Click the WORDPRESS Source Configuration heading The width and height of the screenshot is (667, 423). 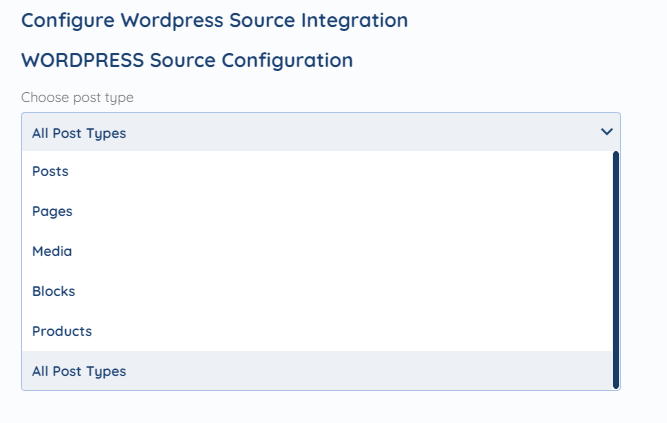coord(187,60)
